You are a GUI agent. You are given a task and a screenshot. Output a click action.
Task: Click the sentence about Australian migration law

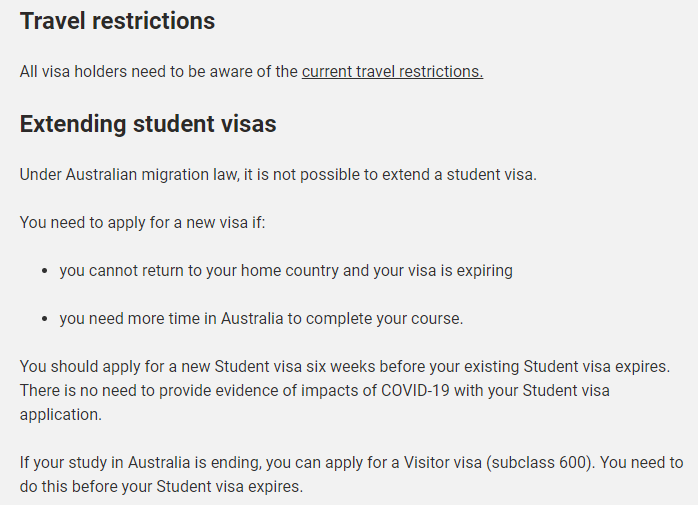[x=278, y=175]
